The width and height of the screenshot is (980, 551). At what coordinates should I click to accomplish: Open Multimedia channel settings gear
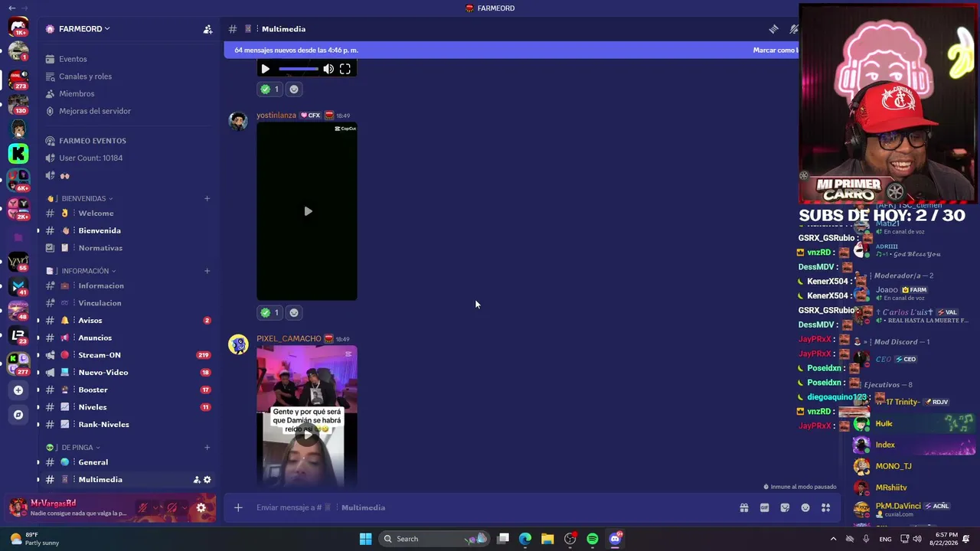[207, 480]
